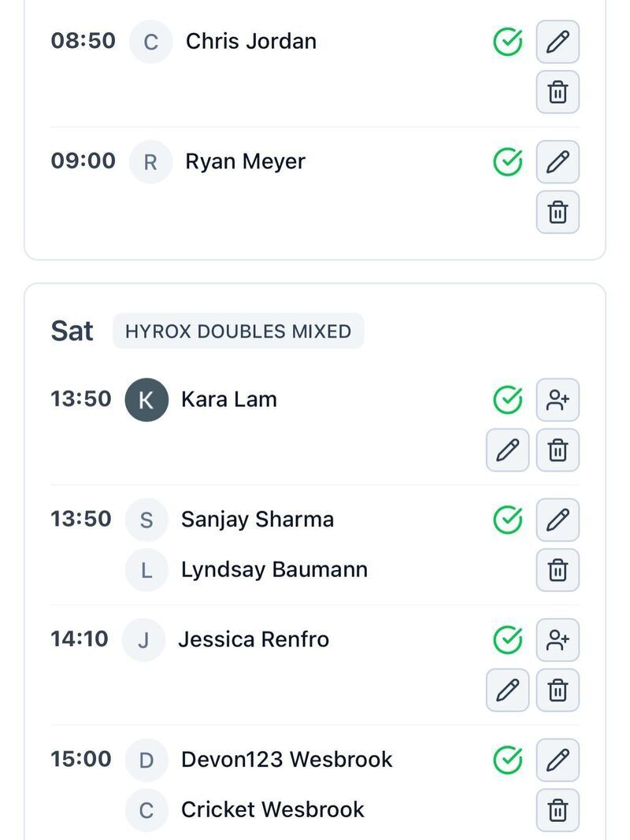Delete Kara Lam's 13:50 entry
Image resolution: width=630 pixels, height=840 pixels.
coord(558,450)
